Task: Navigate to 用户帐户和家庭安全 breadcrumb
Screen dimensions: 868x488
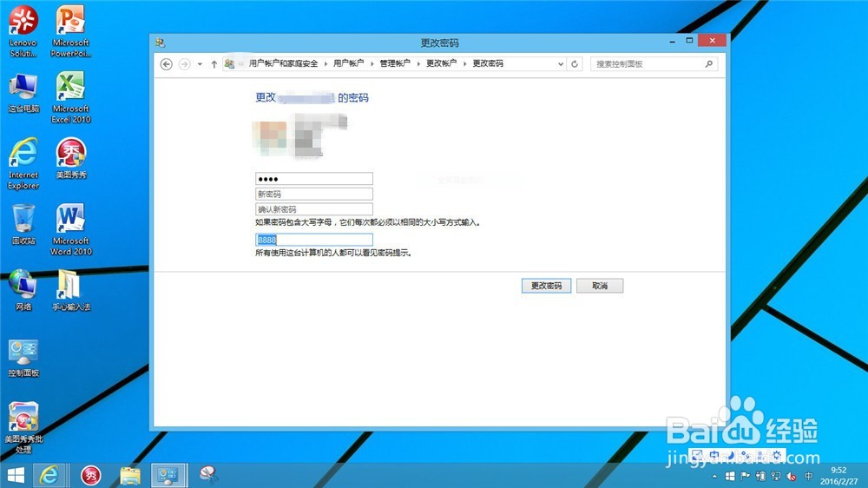Action: pos(284,63)
